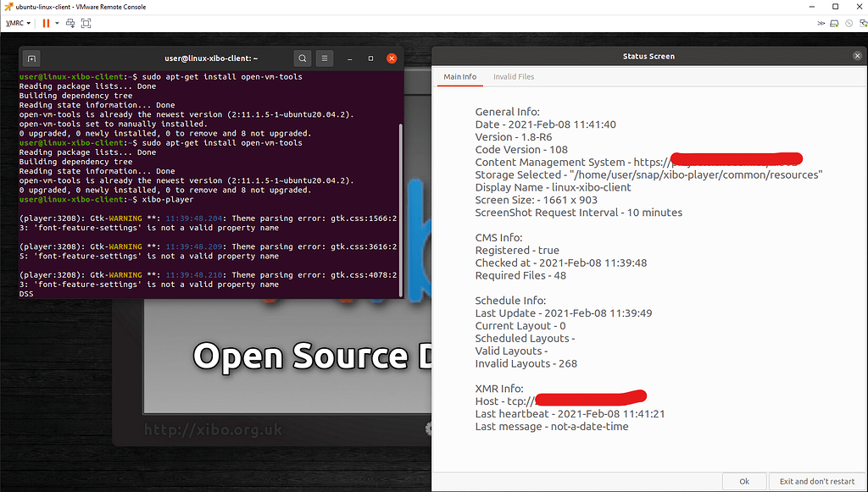Click the Ok button on the Status Screen

pos(744,480)
